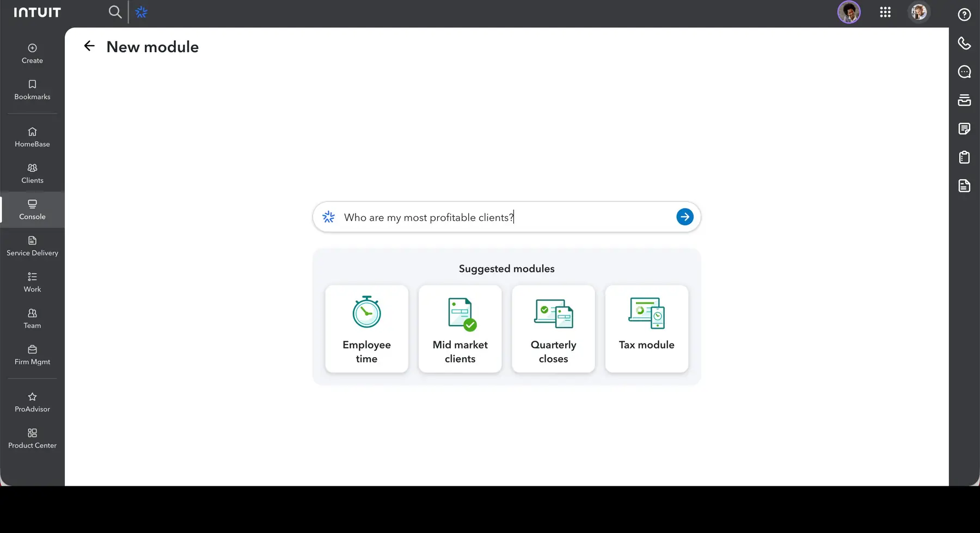Choose the Tax module suggested card
Screen dimensions: 980x533
(x=647, y=329)
